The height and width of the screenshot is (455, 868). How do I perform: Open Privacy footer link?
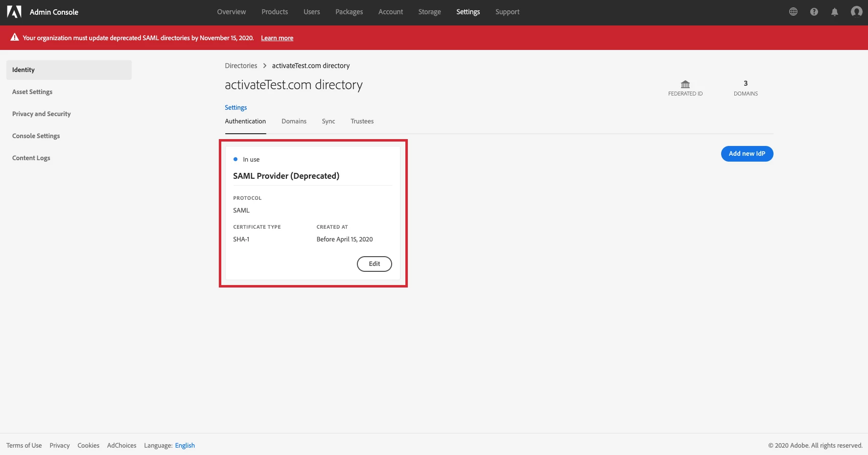(x=60, y=446)
